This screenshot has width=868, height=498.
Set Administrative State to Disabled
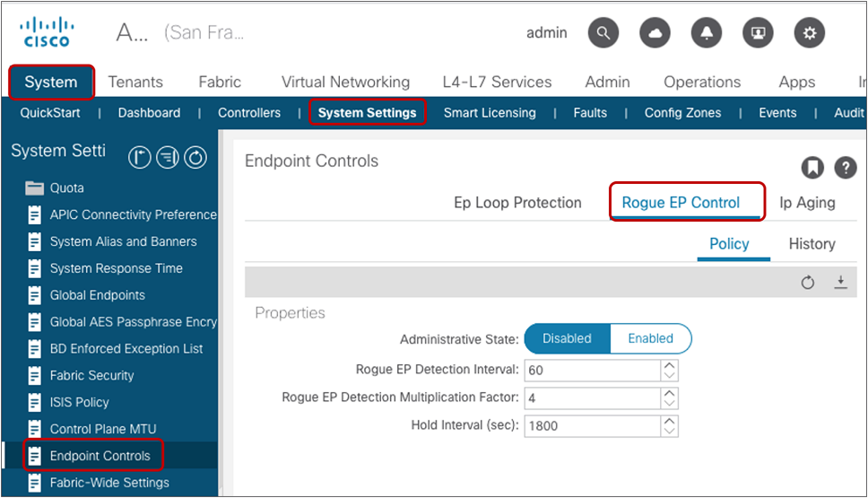coord(567,338)
